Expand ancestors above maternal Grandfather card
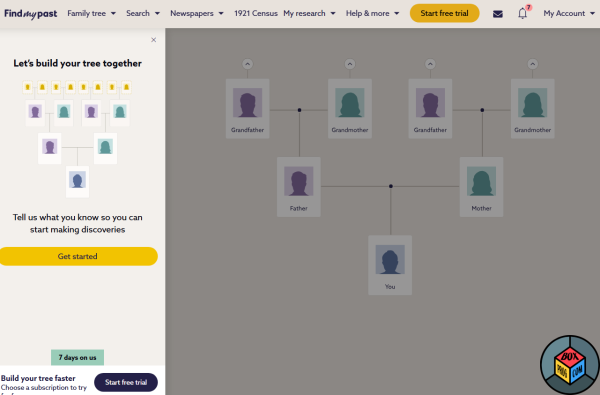This screenshot has width=600, height=395. [x=430, y=64]
